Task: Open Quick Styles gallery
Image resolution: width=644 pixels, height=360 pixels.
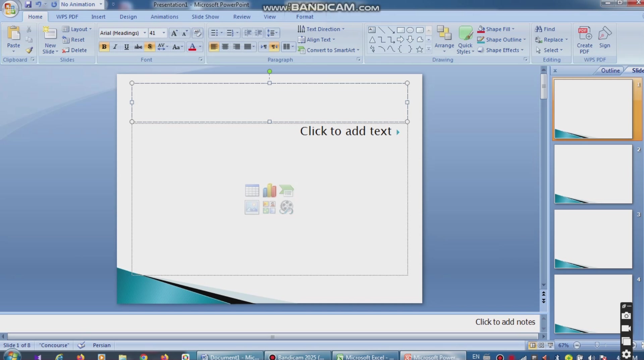Action: (465, 40)
